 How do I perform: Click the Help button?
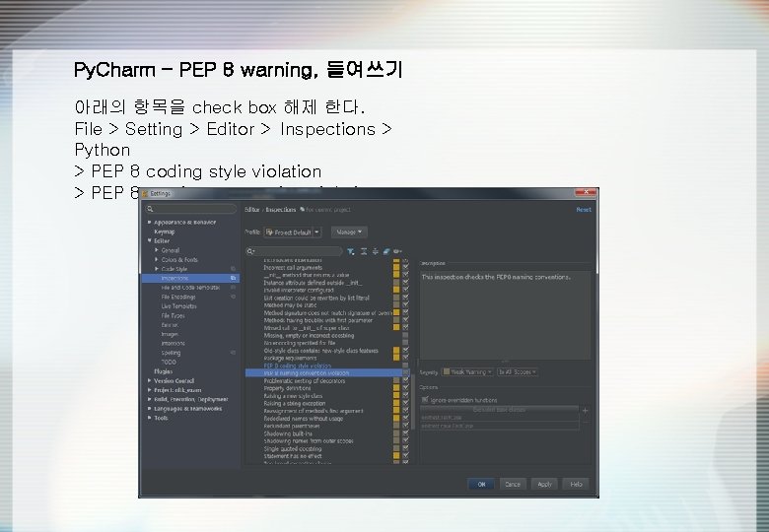pos(576,484)
